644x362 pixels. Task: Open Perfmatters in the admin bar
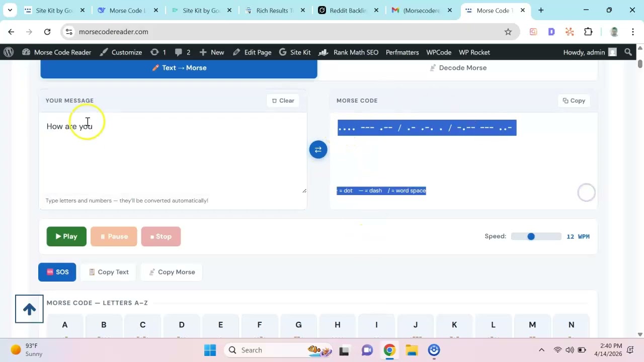[402, 52]
